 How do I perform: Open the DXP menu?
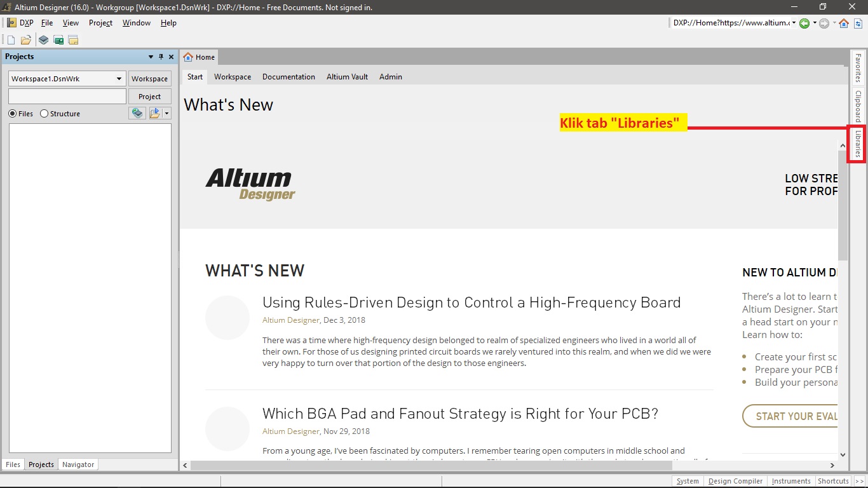[26, 23]
